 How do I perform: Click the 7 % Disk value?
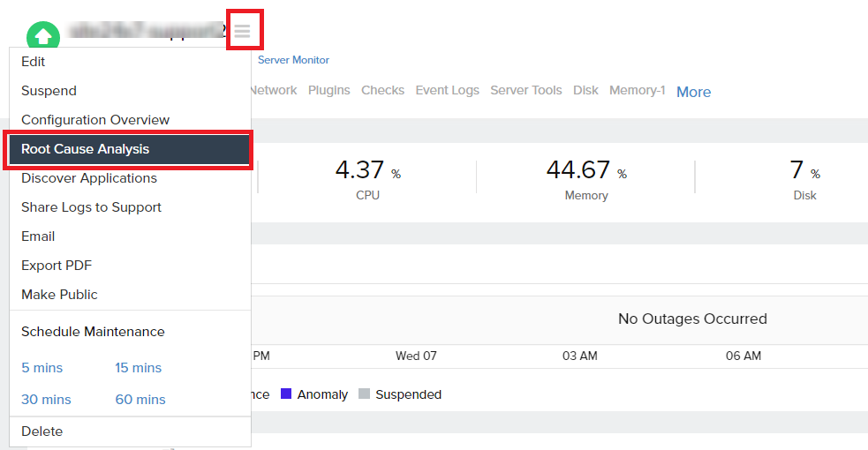coord(805,170)
